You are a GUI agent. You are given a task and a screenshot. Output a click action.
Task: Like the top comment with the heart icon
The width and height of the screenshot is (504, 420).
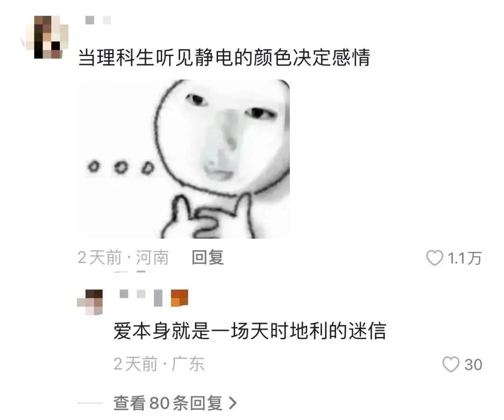tap(434, 259)
